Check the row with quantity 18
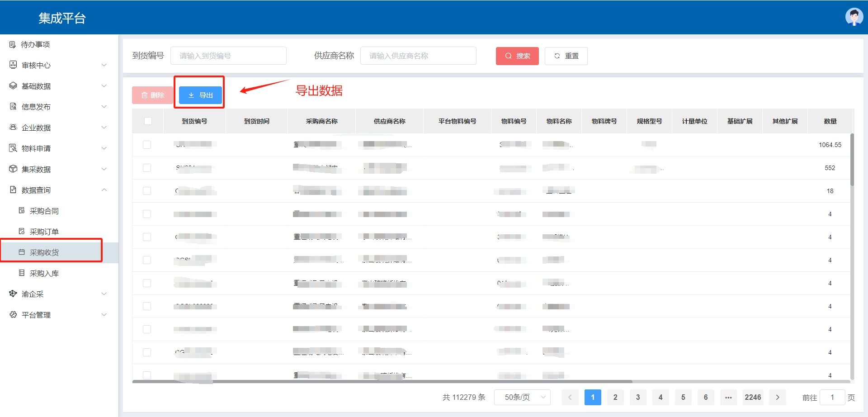The image size is (868, 417). (147, 191)
